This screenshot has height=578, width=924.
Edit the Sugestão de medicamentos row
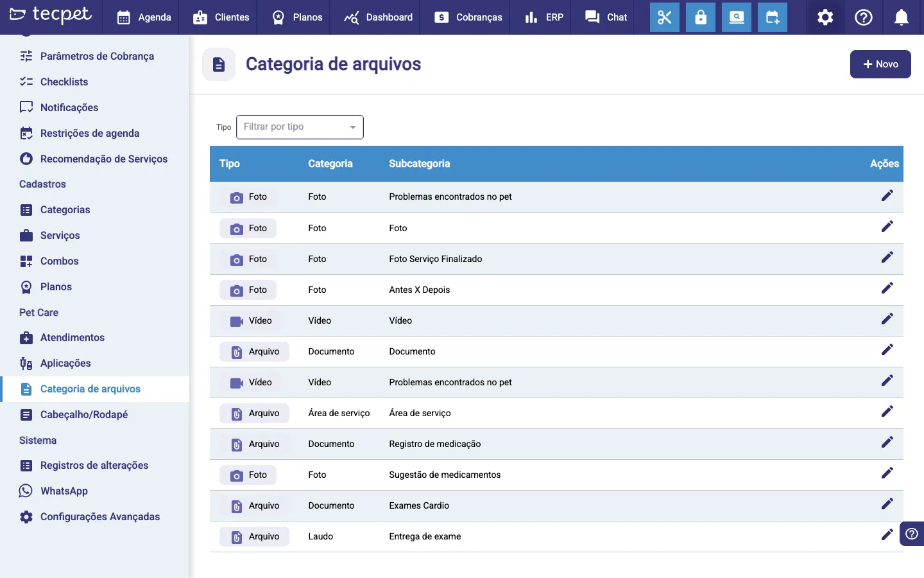click(887, 473)
